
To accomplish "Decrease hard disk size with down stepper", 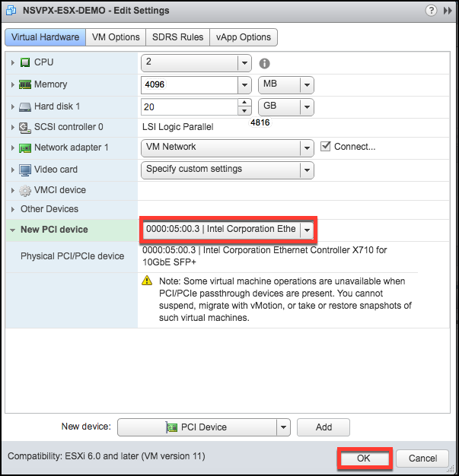I will (x=244, y=111).
